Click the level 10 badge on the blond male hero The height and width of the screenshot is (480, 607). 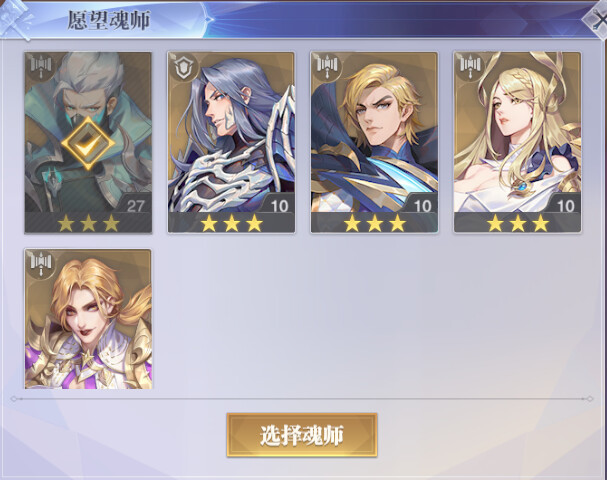[x=422, y=206]
